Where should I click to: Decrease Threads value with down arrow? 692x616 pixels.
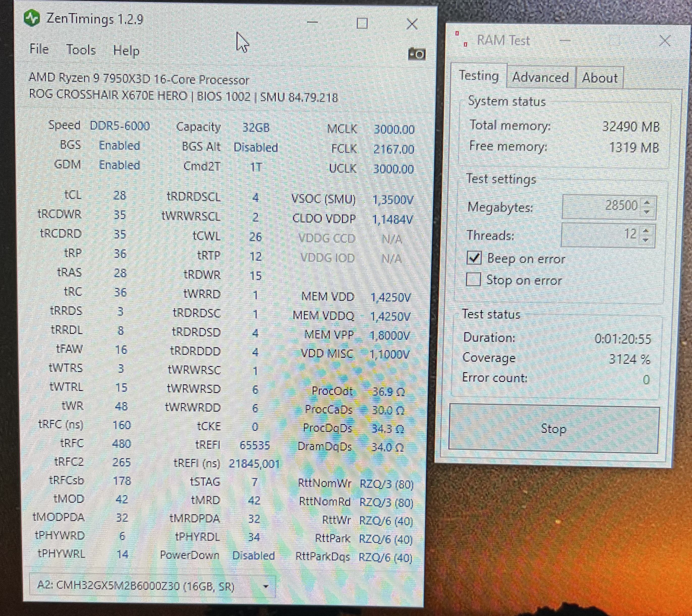(x=646, y=240)
